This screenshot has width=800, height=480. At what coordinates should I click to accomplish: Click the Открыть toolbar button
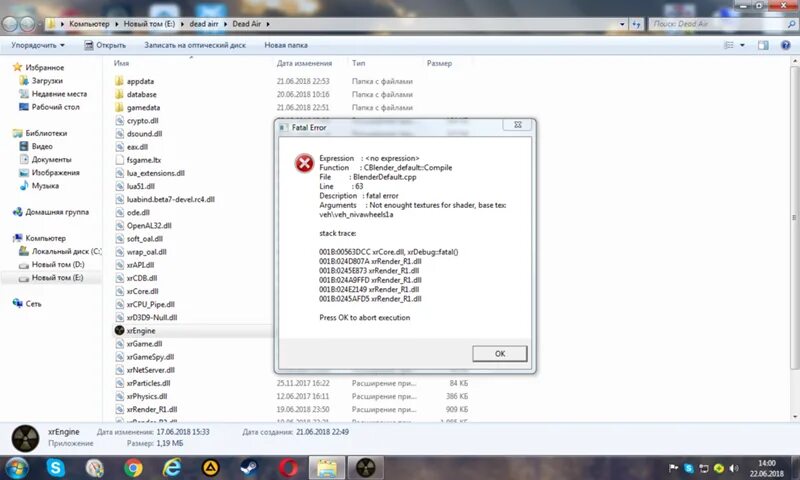105,45
